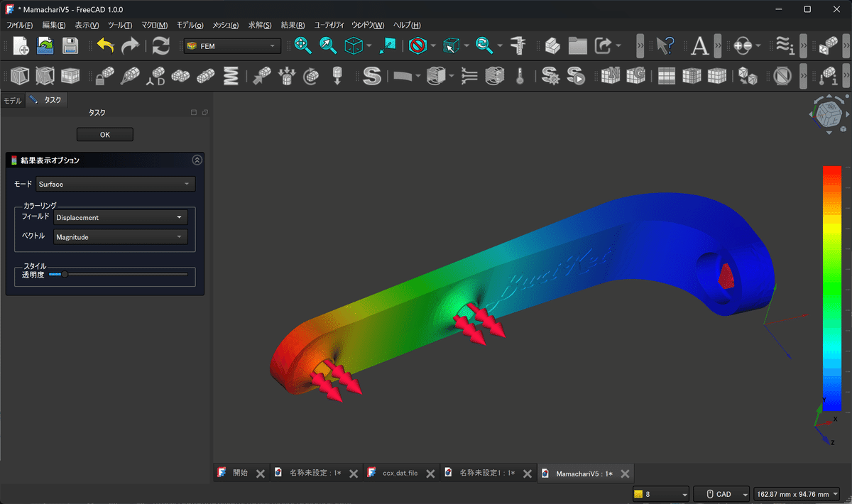Fit all content in view icon

tap(303, 46)
